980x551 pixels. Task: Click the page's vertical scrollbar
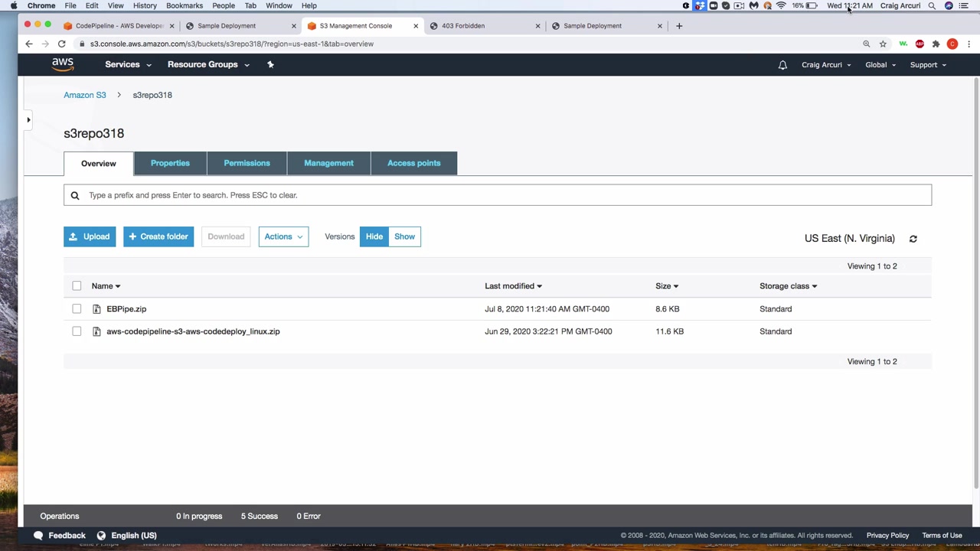[975, 283]
